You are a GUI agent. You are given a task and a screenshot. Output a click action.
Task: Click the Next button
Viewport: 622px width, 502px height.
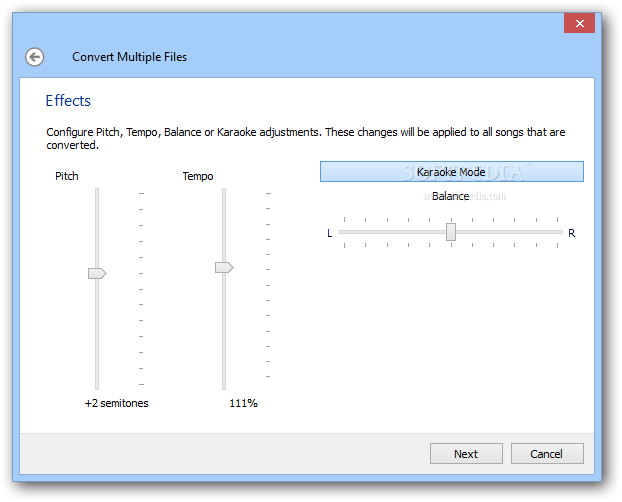coord(466,454)
